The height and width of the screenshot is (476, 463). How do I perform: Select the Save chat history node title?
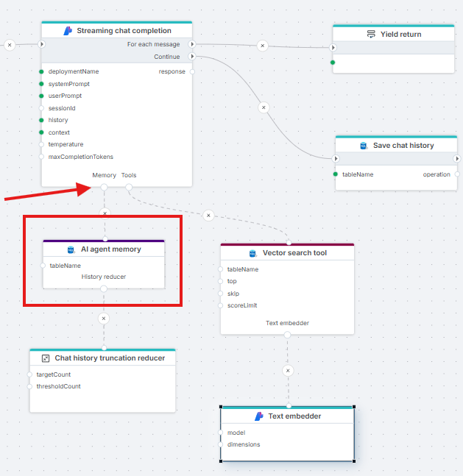pos(403,146)
